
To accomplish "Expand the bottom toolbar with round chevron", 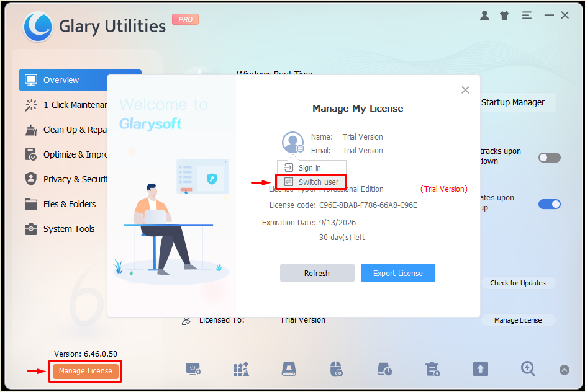I will (564, 370).
